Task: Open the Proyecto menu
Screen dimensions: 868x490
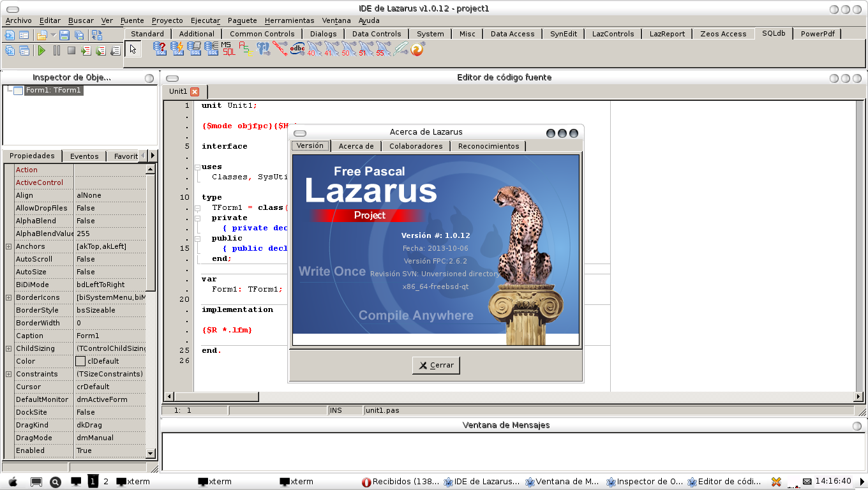Action: 167,20
